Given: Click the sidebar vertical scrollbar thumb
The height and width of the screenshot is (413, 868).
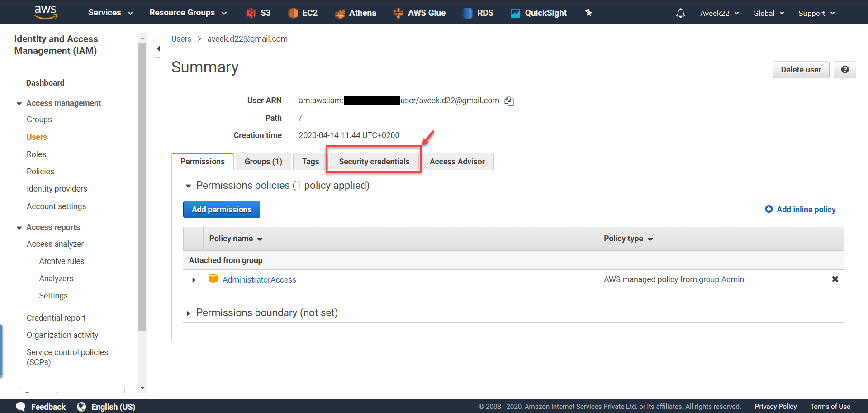Looking at the screenshot, I should click(142, 187).
